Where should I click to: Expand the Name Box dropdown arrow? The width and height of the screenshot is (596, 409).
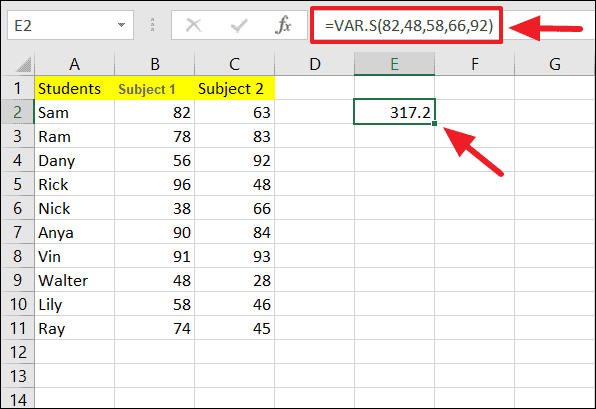[x=121, y=25]
